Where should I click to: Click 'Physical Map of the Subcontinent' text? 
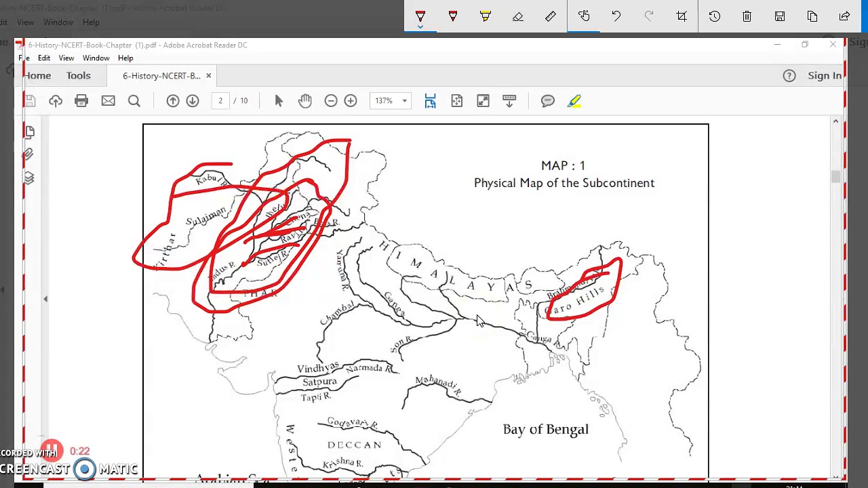[x=564, y=183]
